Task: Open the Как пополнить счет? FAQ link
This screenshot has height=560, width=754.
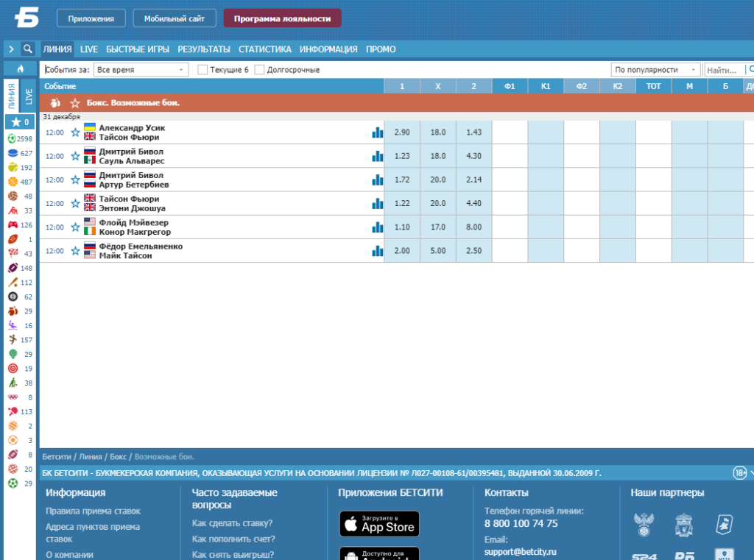Action: (x=233, y=539)
